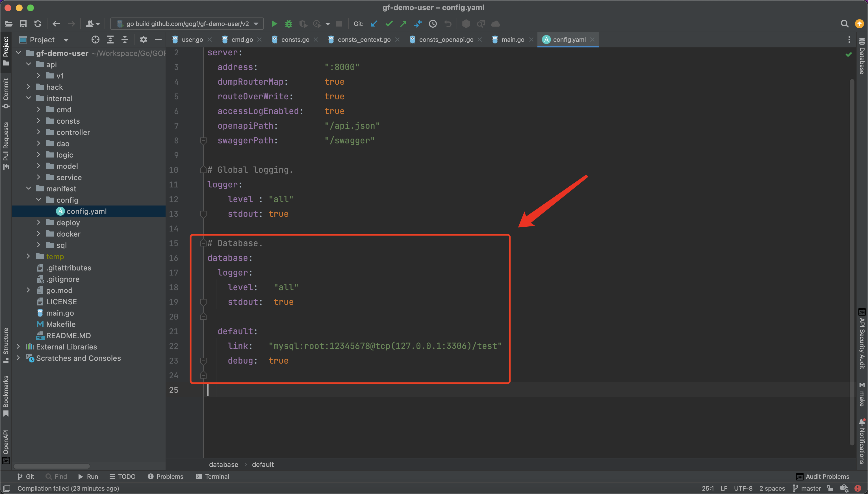Toggle fold marker at swaggerPath line
This screenshot has width=868, height=494.
[203, 141]
